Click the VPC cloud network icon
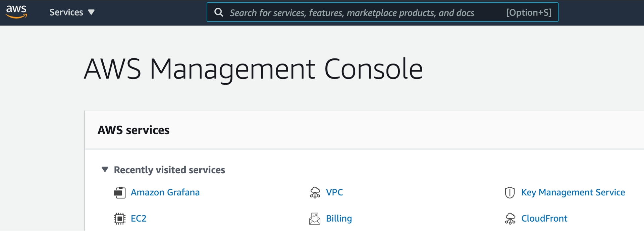This screenshot has height=231, width=644. pos(315,192)
